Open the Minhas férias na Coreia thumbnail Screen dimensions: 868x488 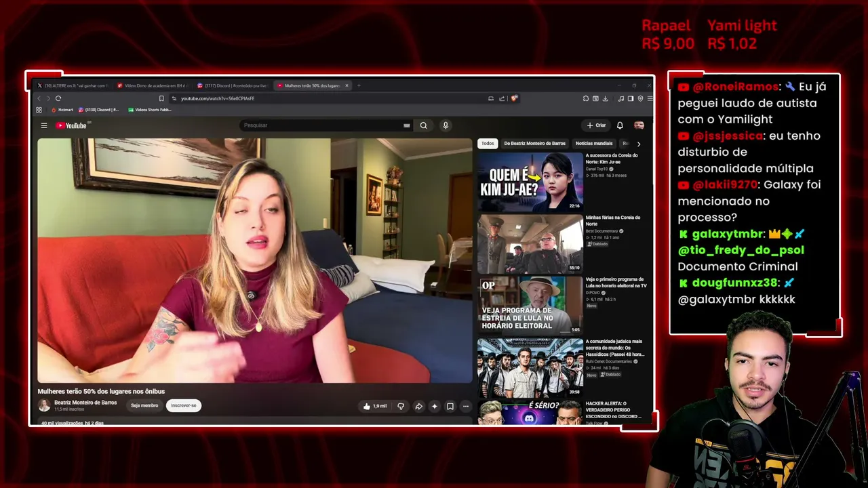pos(530,244)
